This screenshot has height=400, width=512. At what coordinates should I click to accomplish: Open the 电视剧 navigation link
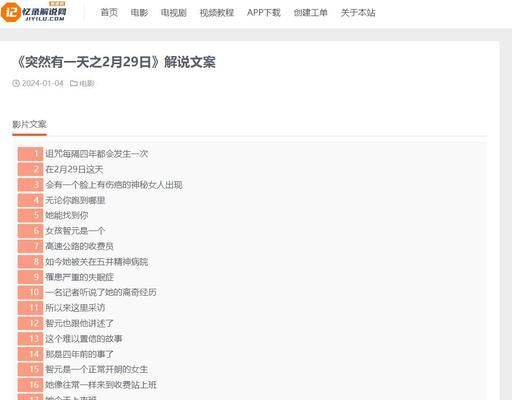174,13
